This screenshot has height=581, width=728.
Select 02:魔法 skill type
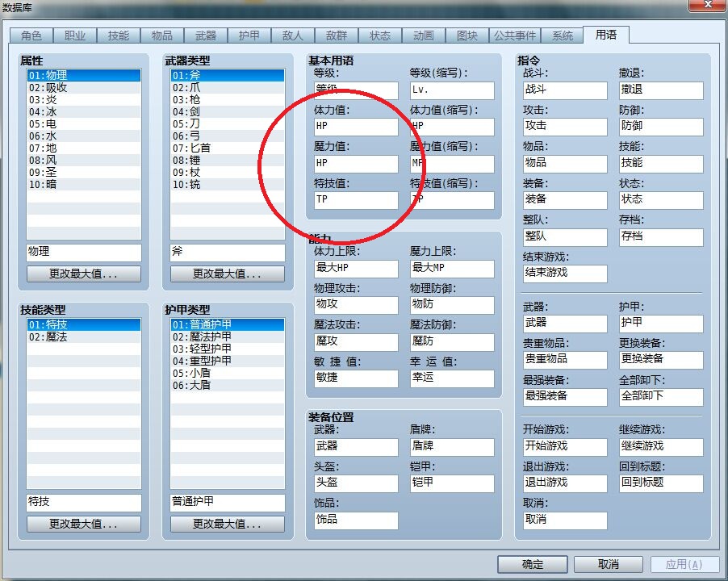pyautogui.click(x=84, y=337)
